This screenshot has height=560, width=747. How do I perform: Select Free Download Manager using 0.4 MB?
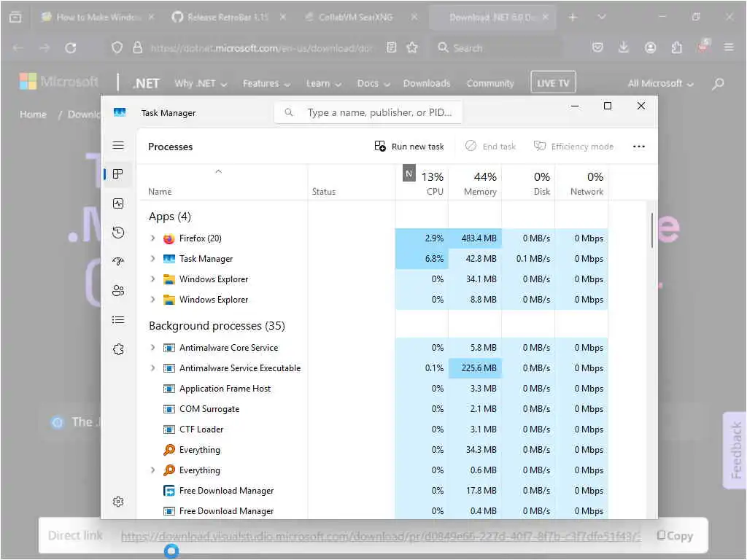tap(374, 511)
